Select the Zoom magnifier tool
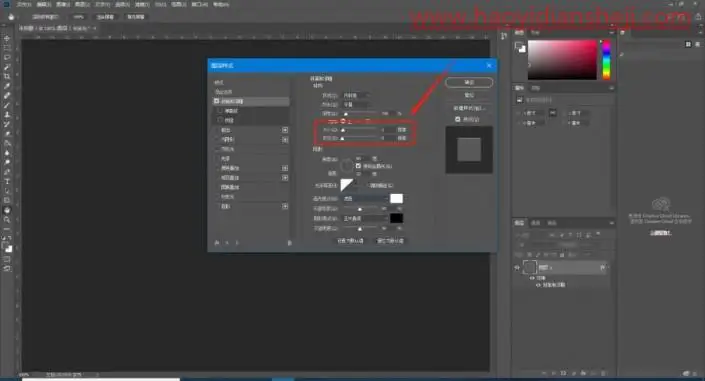This screenshot has width=705, height=381. click(7, 220)
